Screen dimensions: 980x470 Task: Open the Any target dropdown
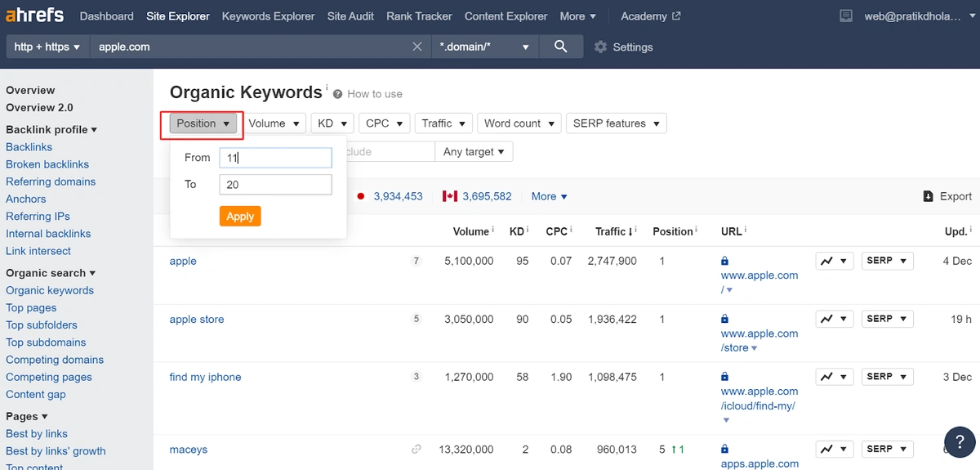point(474,151)
